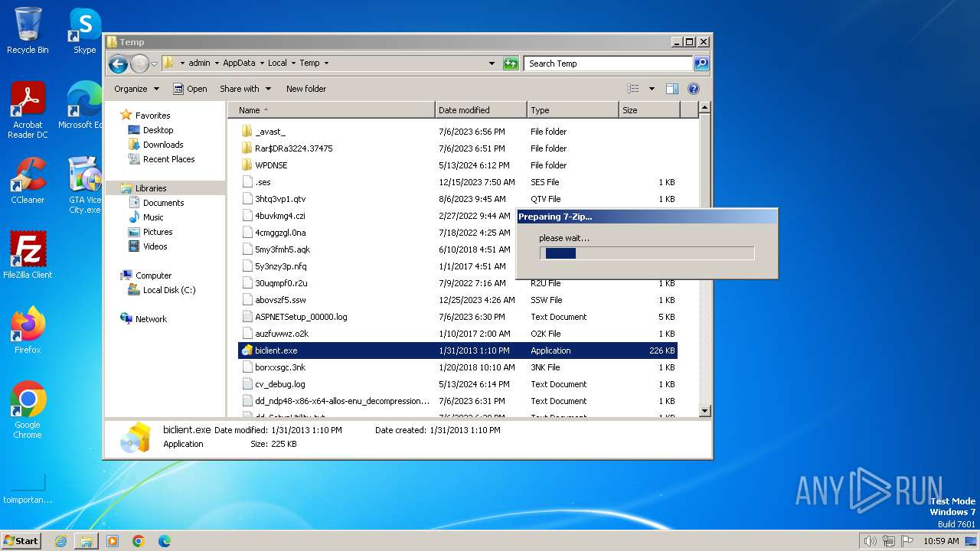The image size is (980, 551).
Task: Open FileZilla Client shortcut
Action: tap(28, 256)
